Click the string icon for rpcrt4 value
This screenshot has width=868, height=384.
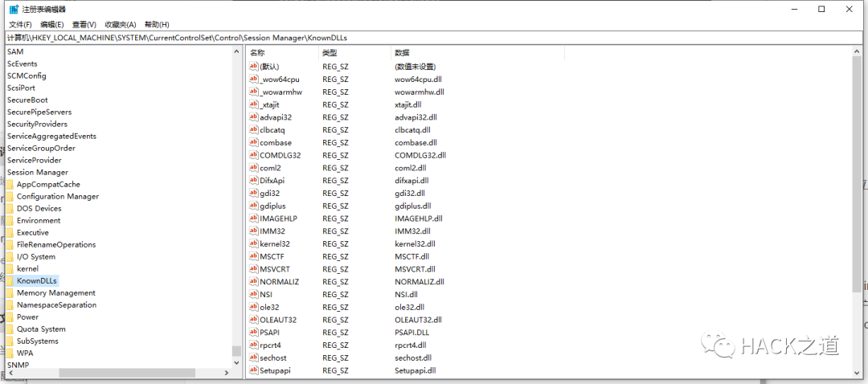254,345
